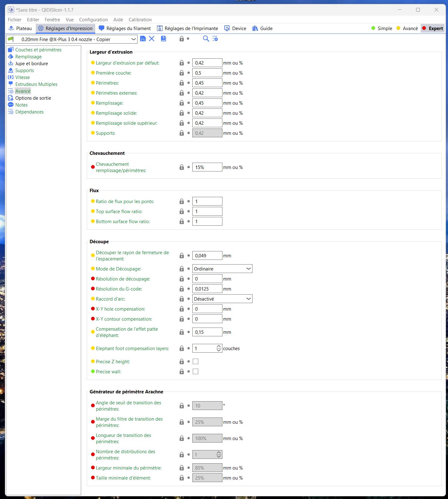The width and height of the screenshot is (448, 499).
Task: Click the compare presets icon
Action: pos(215,39)
